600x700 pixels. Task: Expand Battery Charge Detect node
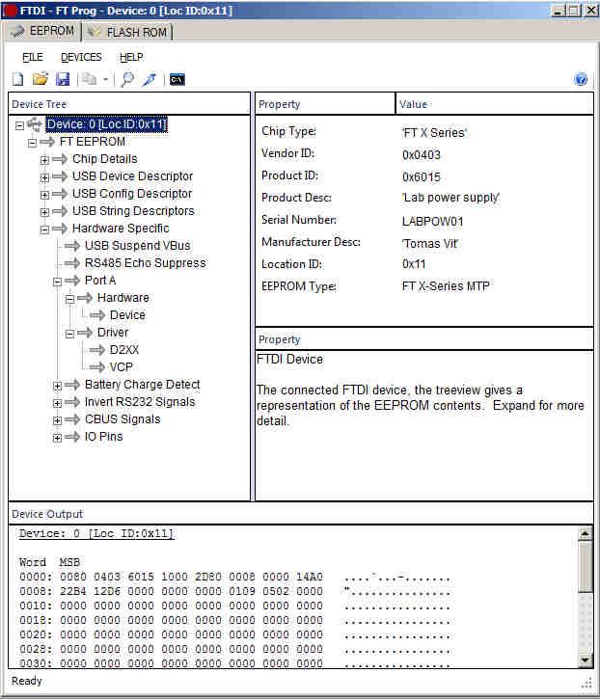point(57,386)
